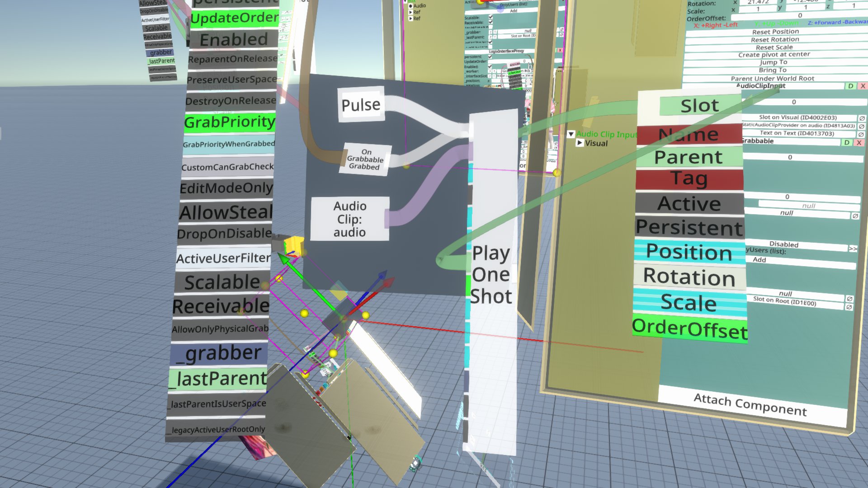
Task: Select the Slot interface field
Action: click(699, 106)
